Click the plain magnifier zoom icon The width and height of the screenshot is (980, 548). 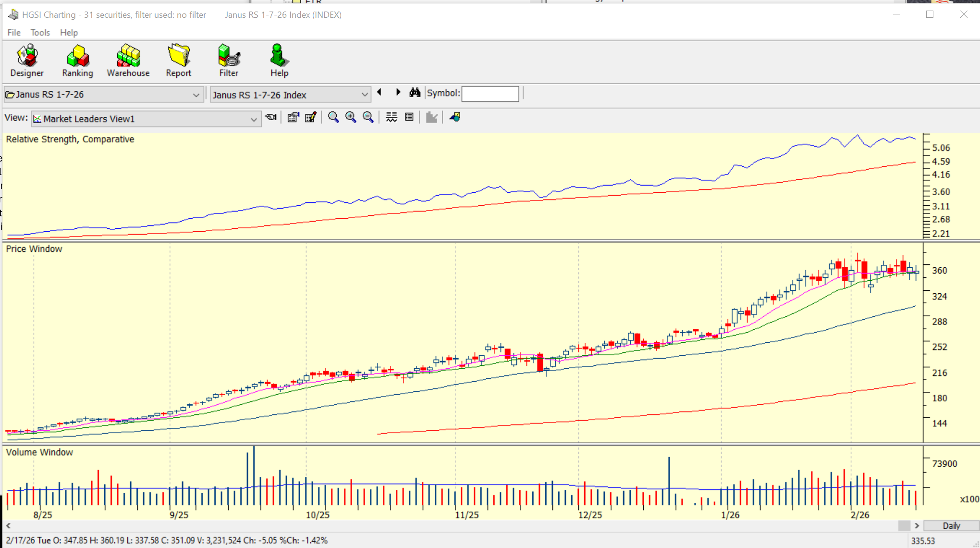[333, 117]
